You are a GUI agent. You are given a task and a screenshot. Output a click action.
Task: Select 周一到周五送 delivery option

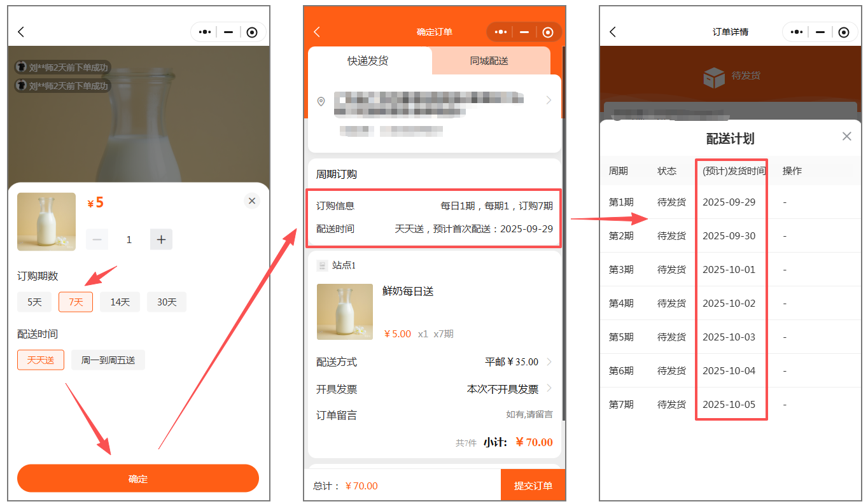108,360
